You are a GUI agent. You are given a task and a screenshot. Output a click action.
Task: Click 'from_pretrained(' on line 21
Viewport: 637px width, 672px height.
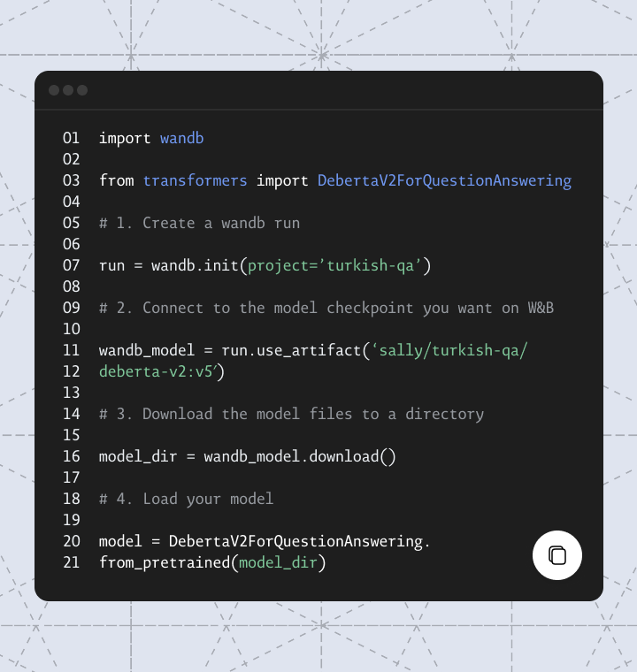tap(169, 562)
